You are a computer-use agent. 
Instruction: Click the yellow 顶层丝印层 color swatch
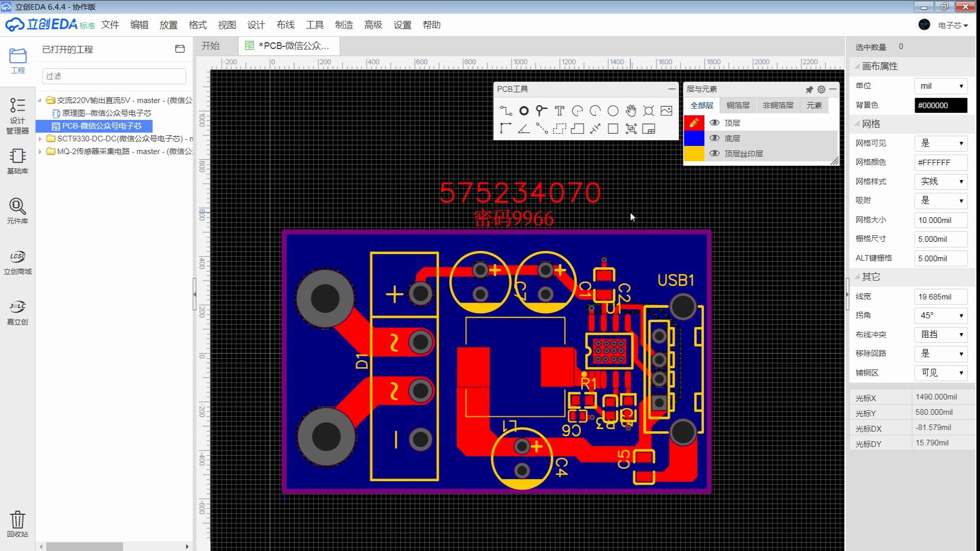coord(694,154)
